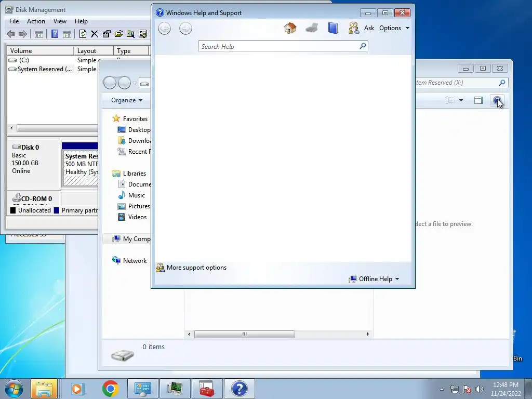Click Disk Management toolbar Help icon

(x=55, y=34)
